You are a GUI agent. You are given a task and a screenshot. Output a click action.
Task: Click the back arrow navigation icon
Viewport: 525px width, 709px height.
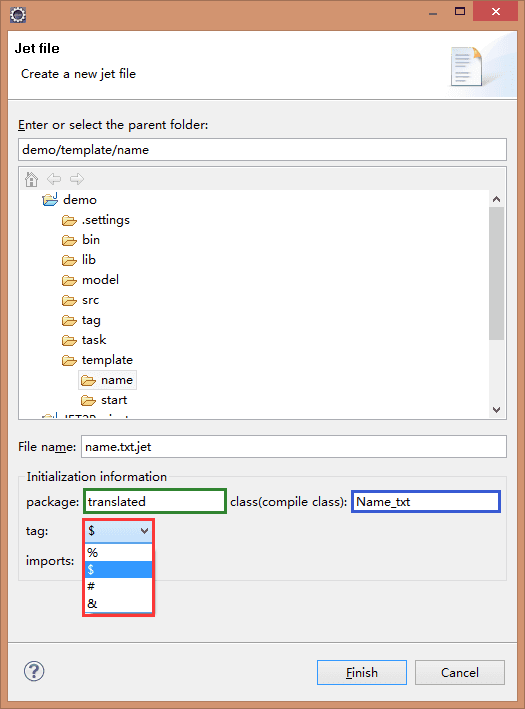[54, 179]
